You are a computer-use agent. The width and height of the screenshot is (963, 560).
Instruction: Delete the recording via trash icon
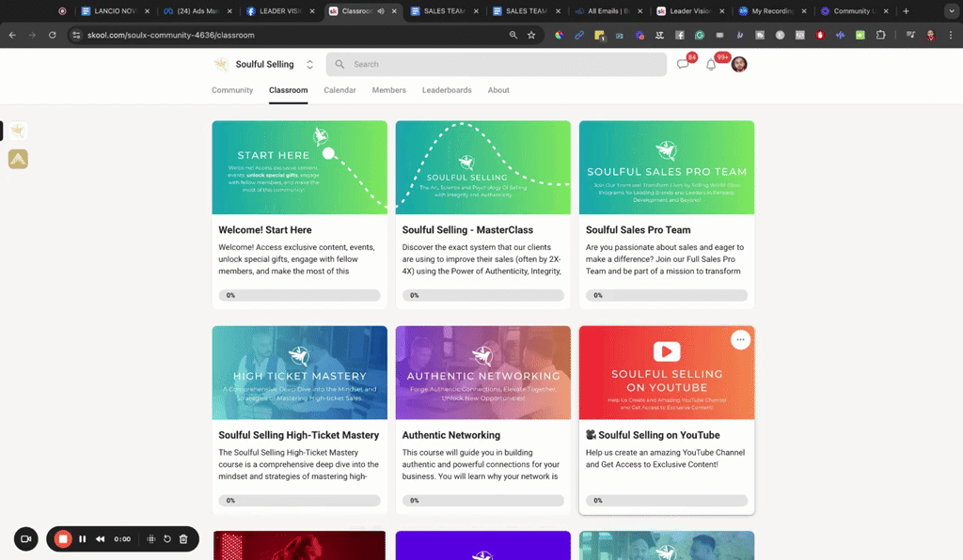click(182, 538)
